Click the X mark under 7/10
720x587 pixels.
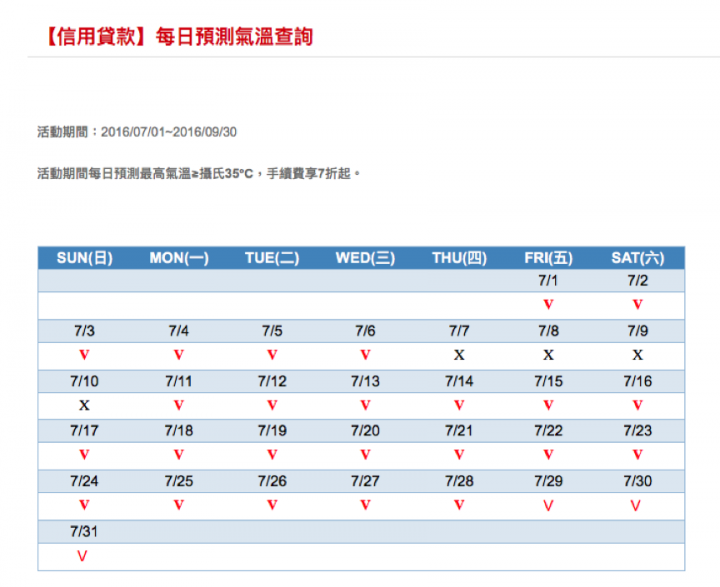pos(84,406)
